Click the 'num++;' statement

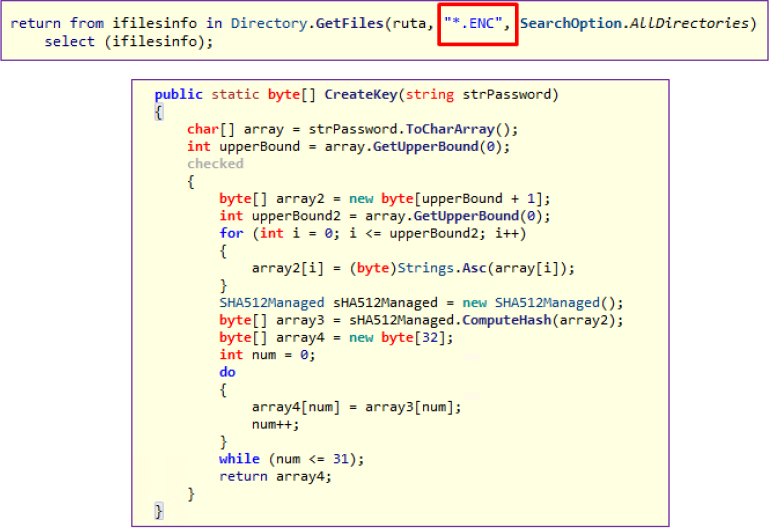click(275, 425)
